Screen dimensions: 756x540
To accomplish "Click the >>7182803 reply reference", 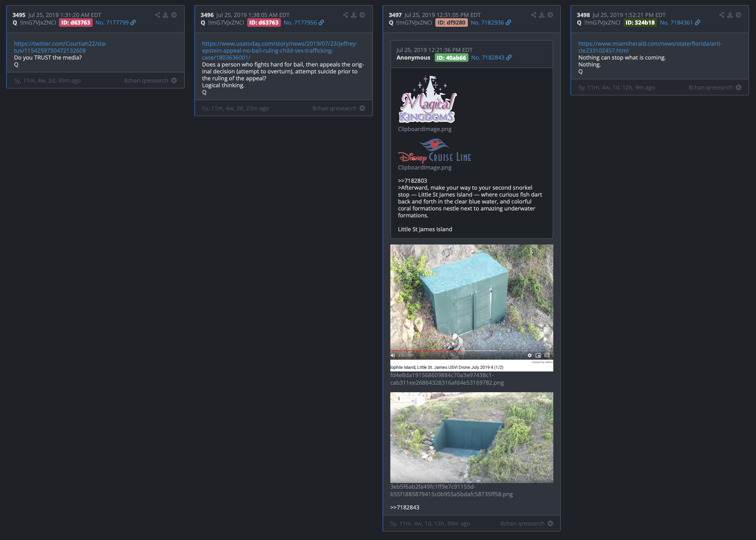I will click(412, 181).
